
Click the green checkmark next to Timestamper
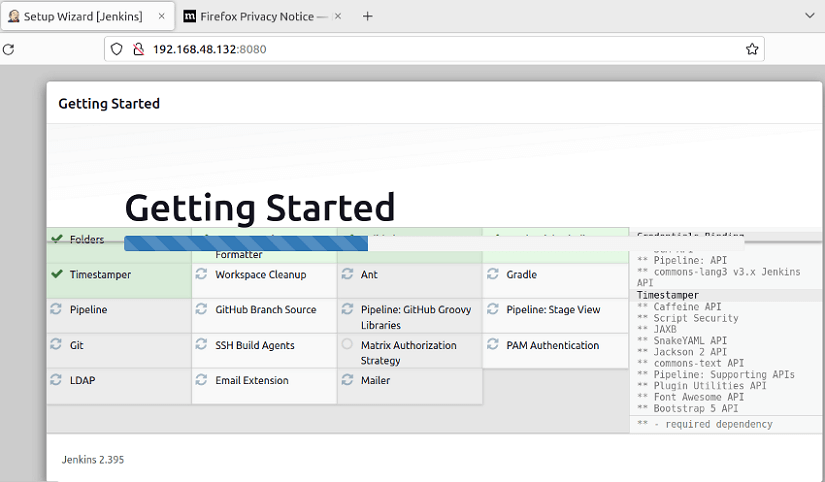[57, 274]
